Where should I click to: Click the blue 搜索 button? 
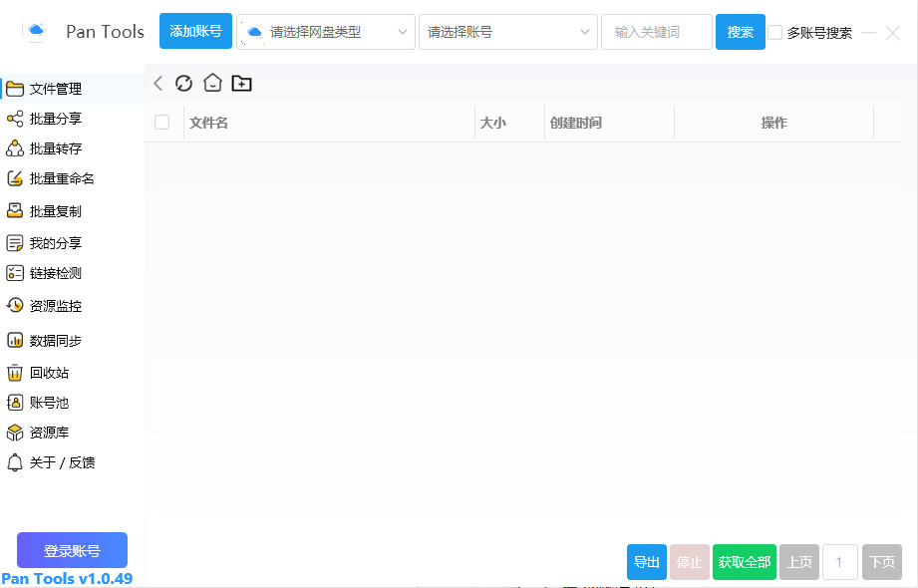coord(740,32)
